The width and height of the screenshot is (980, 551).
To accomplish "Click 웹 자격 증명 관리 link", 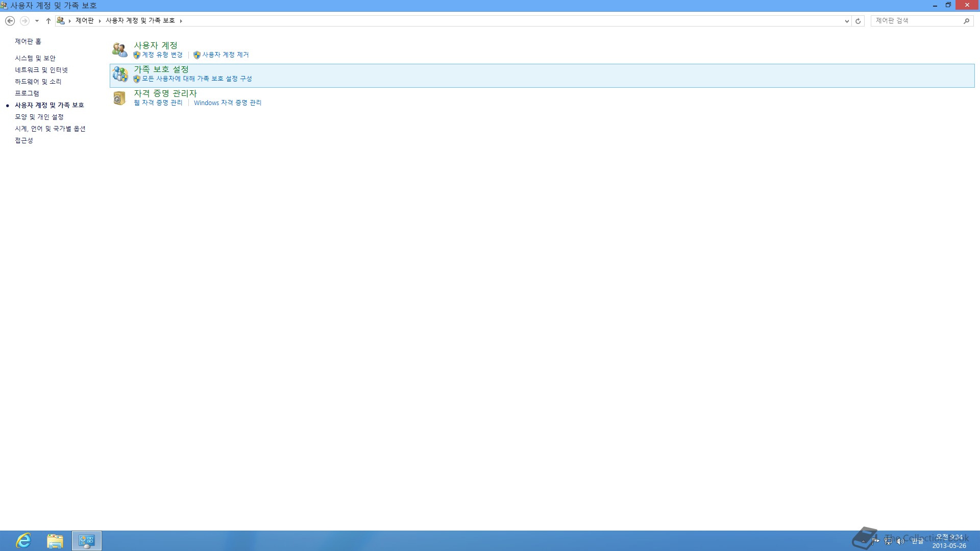I will [158, 103].
